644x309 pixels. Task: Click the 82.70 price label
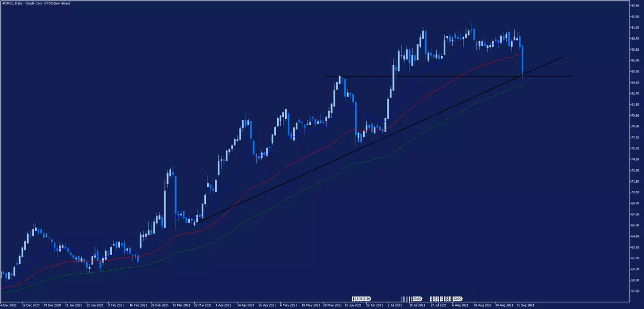pos(635,94)
